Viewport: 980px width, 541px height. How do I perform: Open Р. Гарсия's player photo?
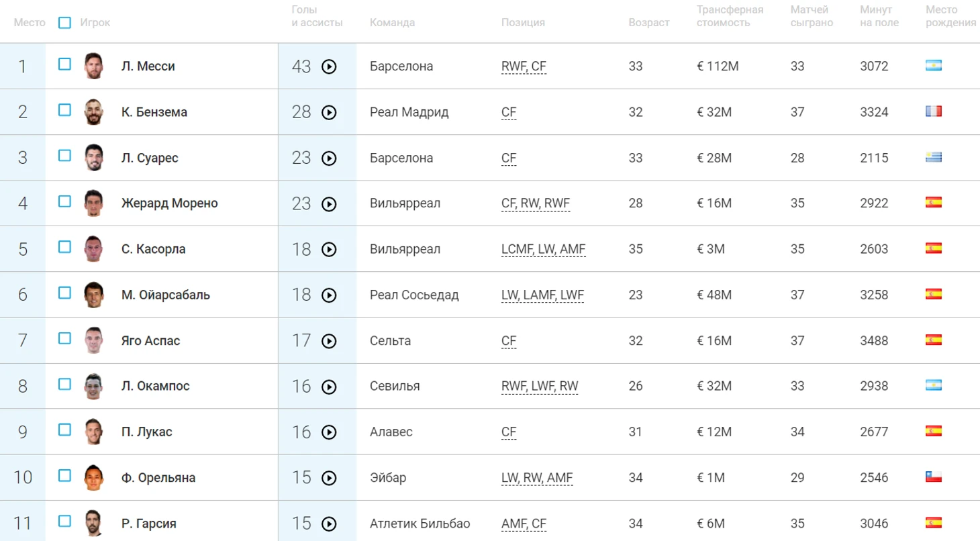(x=94, y=523)
